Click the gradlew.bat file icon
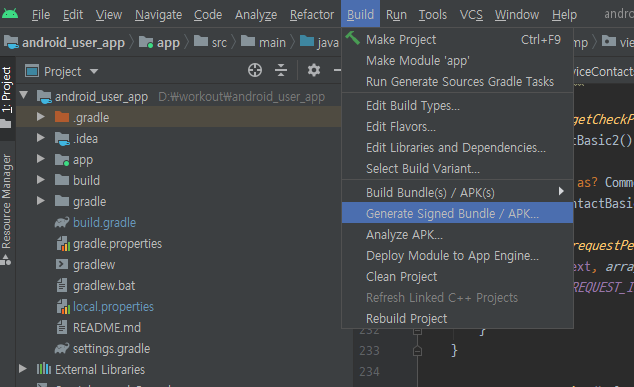Screen dimensions: 634x387 pos(62,285)
